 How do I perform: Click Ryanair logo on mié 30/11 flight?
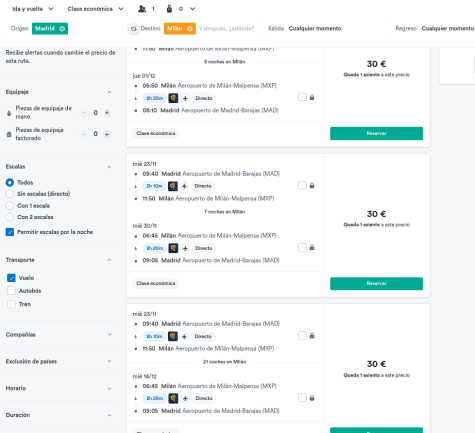tap(173, 248)
